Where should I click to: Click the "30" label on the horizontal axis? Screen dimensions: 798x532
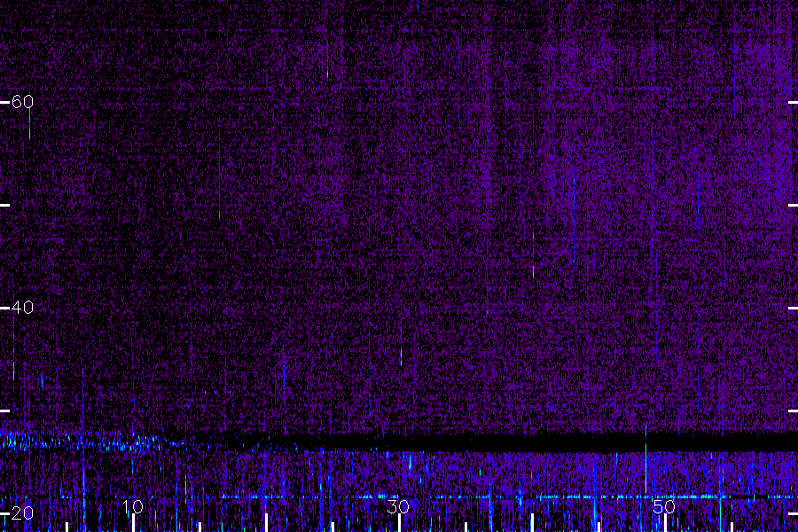[x=398, y=506]
